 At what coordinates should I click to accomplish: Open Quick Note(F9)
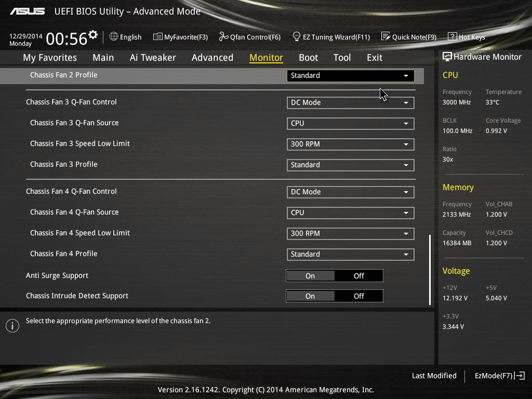coord(409,37)
